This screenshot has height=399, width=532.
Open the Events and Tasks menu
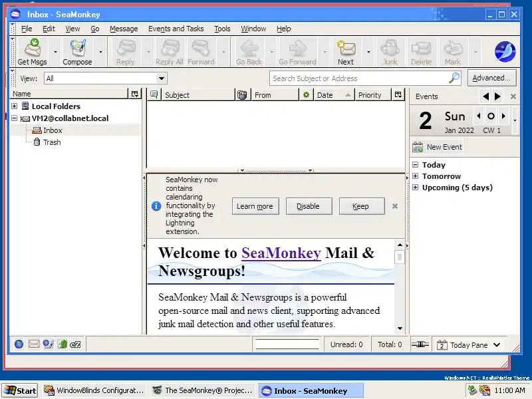click(x=176, y=29)
